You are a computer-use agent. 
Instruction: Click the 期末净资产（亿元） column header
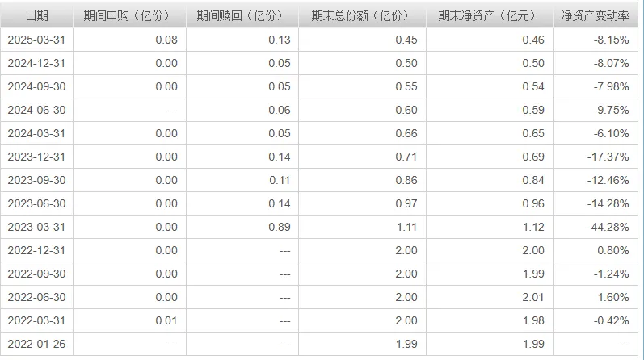pyautogui.click(x=490, y=15)
